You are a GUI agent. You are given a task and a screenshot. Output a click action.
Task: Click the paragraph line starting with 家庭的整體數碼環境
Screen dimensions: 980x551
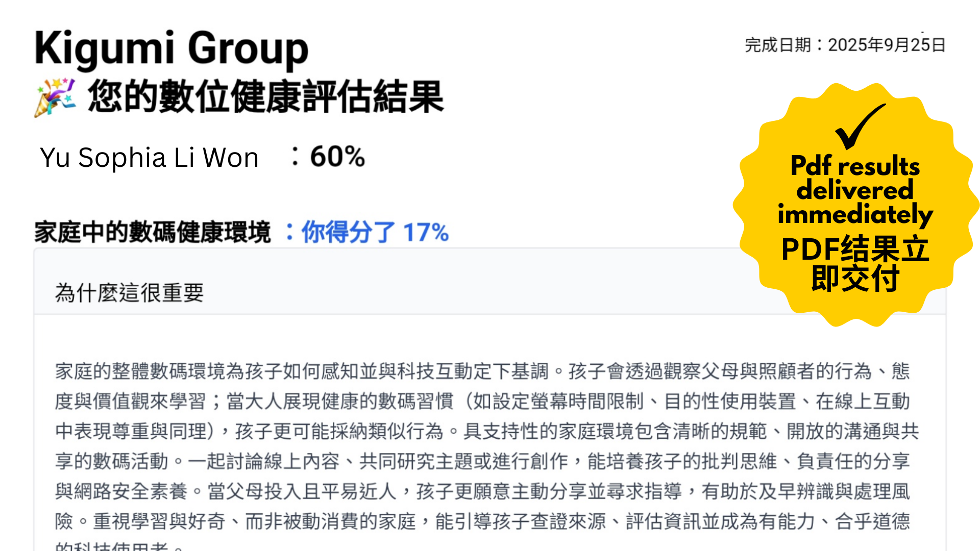[x=482, y=371]
